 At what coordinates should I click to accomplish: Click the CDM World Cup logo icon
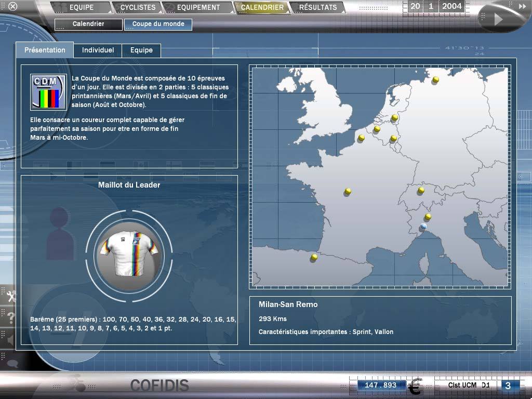click(x=48, y=91)
